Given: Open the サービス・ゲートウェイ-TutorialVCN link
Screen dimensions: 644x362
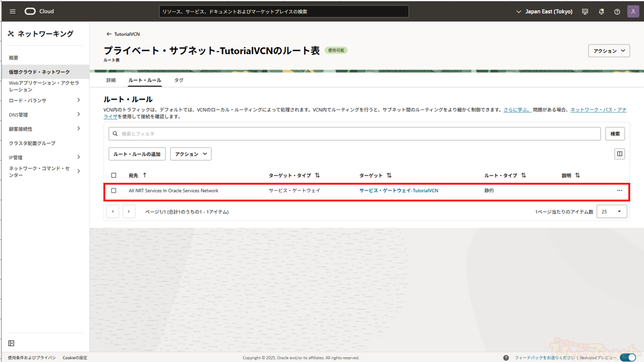Looking at the screenshot, I should coord(399,191).
